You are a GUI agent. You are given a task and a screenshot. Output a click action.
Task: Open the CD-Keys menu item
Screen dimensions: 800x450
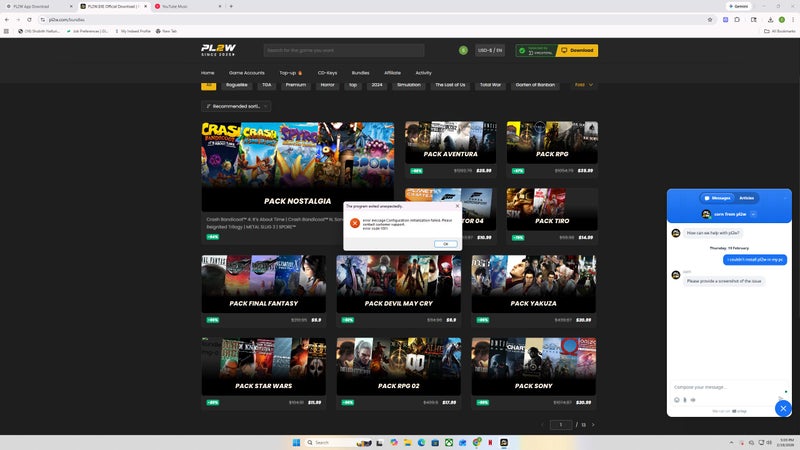328,73
